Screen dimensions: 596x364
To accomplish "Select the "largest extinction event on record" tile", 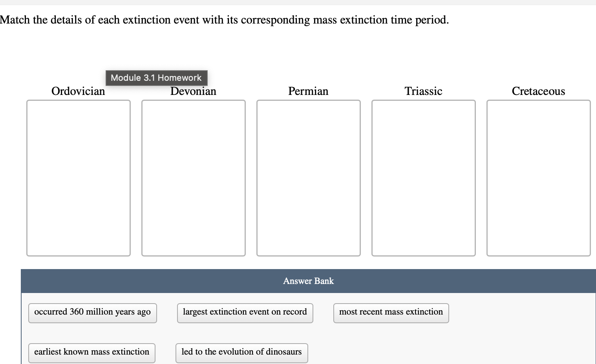I will [245, 313].
